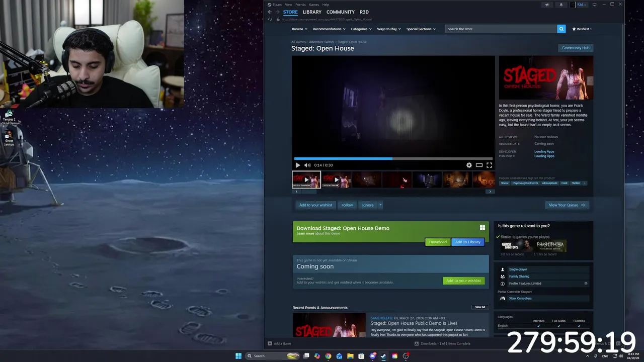The image size is (644, 362).
Task: Open File Explorer from taskbar
Action: [x=350, y=356]
